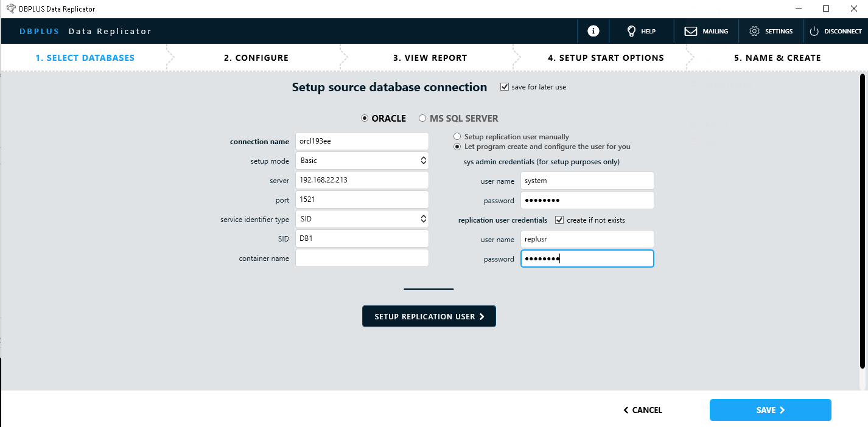Go to step 3. VIEW REPORT
868x427 pixels.
point(430,58)
